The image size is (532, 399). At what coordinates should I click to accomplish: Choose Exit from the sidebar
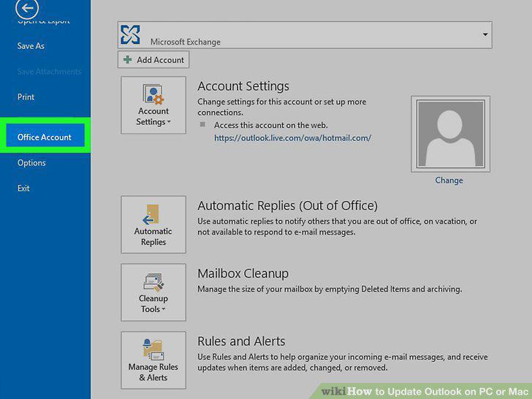click(x=23, y=189)
